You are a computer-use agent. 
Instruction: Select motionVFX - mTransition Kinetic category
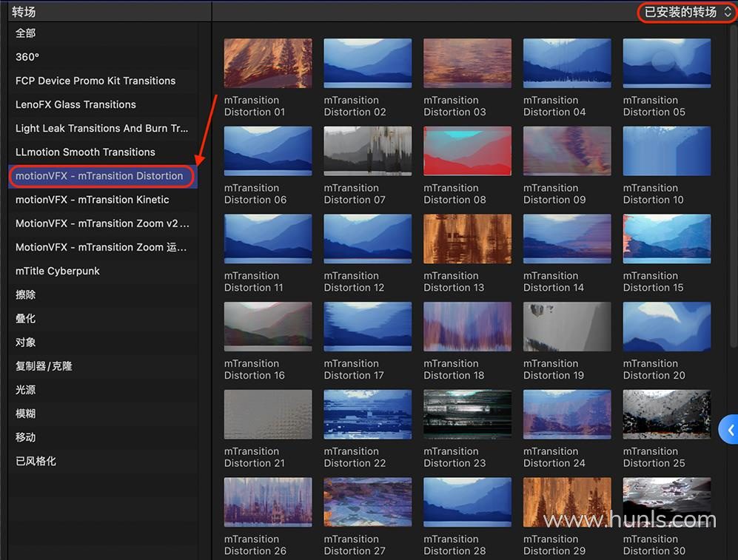(103, 200)
